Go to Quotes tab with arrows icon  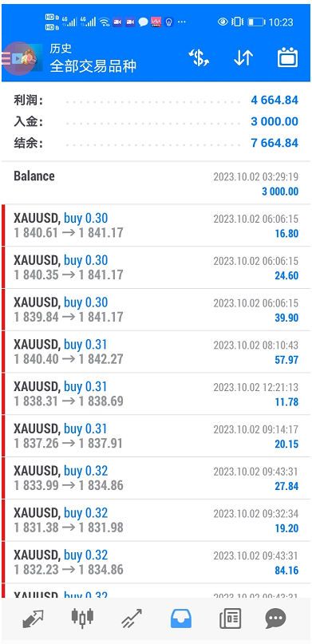pos(34,618)
